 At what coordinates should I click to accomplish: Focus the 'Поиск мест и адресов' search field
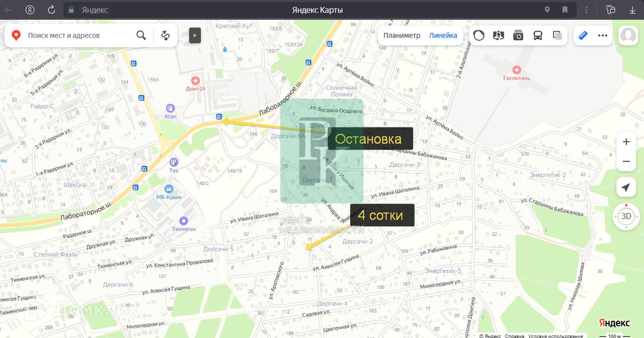tap(78, 35)
